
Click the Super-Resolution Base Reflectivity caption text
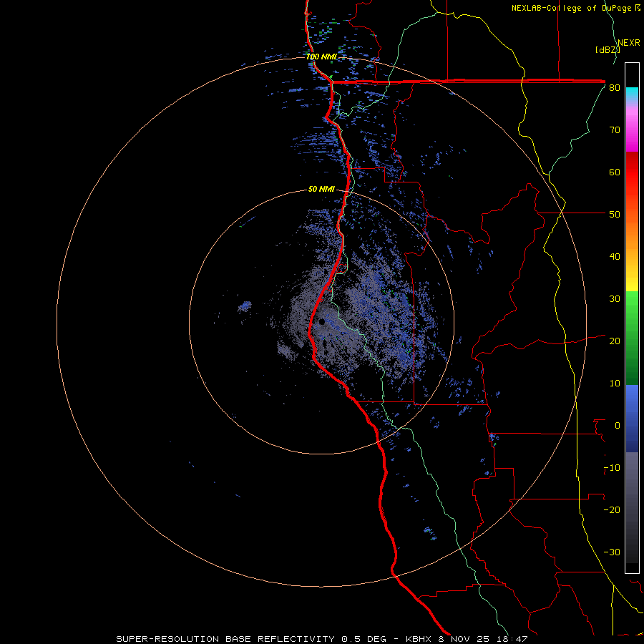pos(321,639)
